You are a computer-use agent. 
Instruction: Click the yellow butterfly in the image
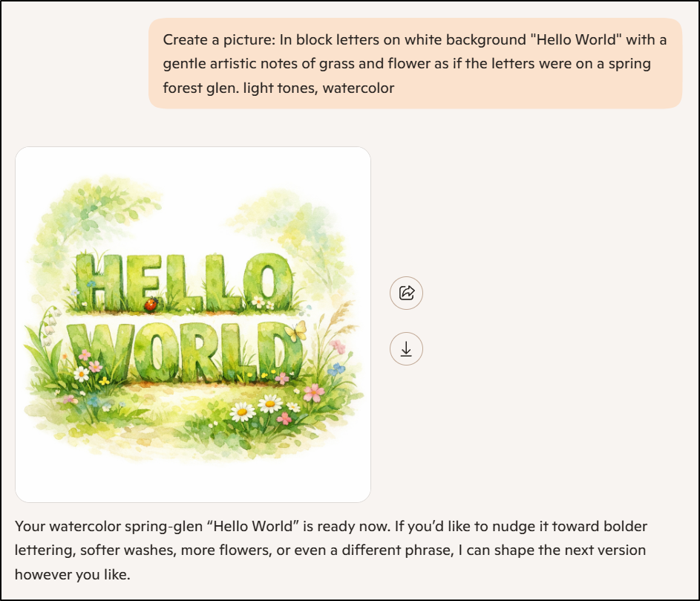click(x=295, y=331)
